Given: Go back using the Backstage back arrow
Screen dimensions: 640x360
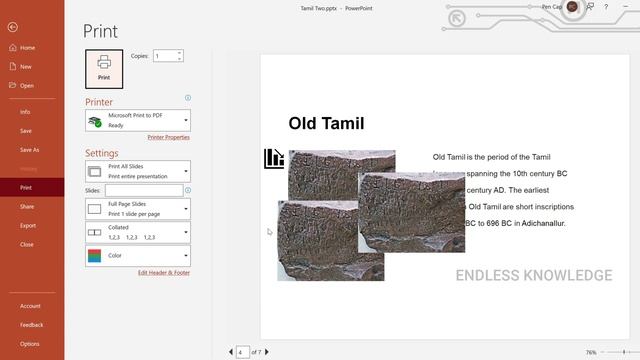Looking at the screenshot, I should click(x=13, y=27).
